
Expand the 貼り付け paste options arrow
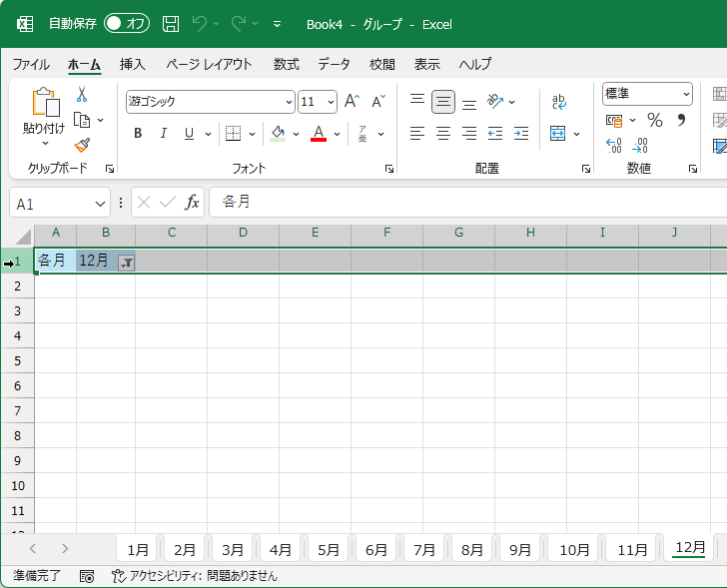[x=45, y=143]
